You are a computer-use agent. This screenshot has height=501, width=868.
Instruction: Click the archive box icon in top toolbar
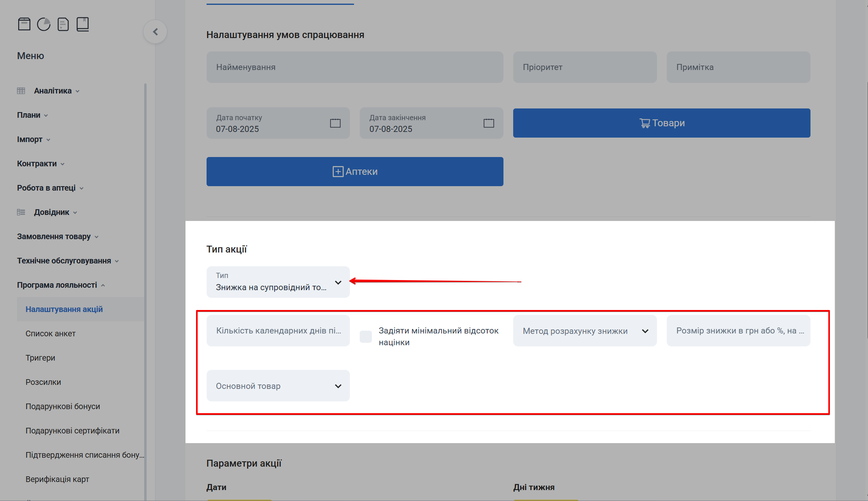tap(24, 24)
